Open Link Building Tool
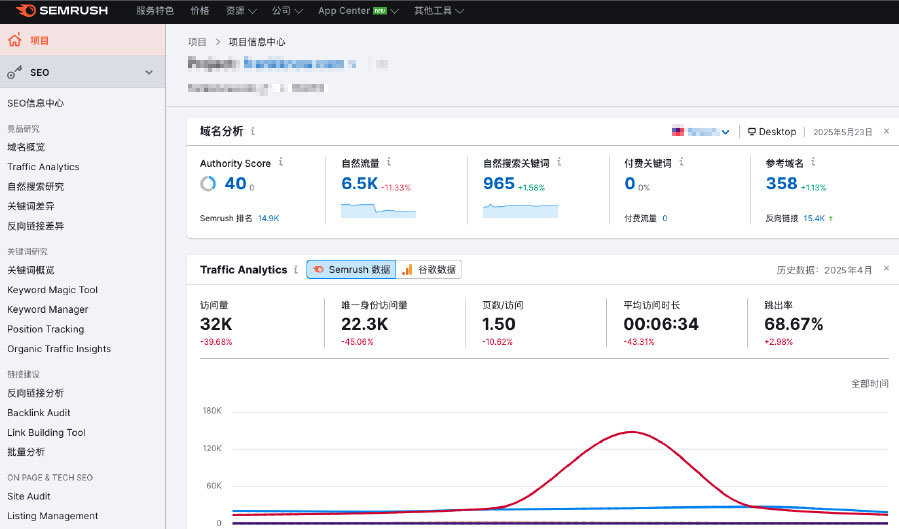Viewport: 899px width, 529px height. tap(46, 433)
